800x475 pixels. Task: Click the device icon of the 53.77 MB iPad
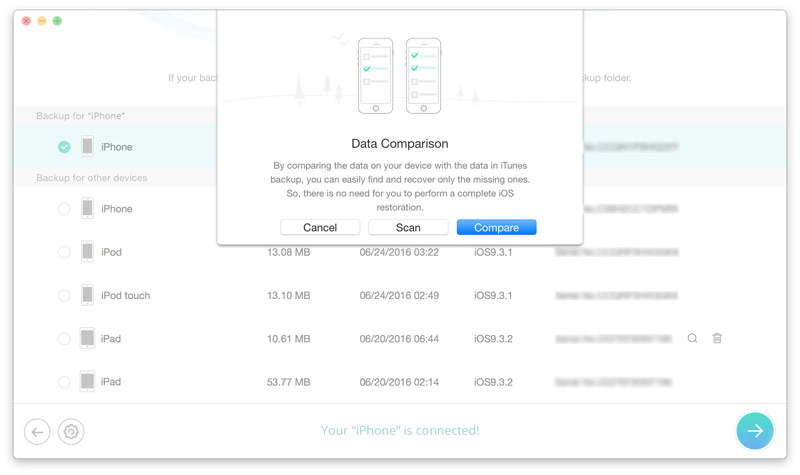[x=87, y=382]
